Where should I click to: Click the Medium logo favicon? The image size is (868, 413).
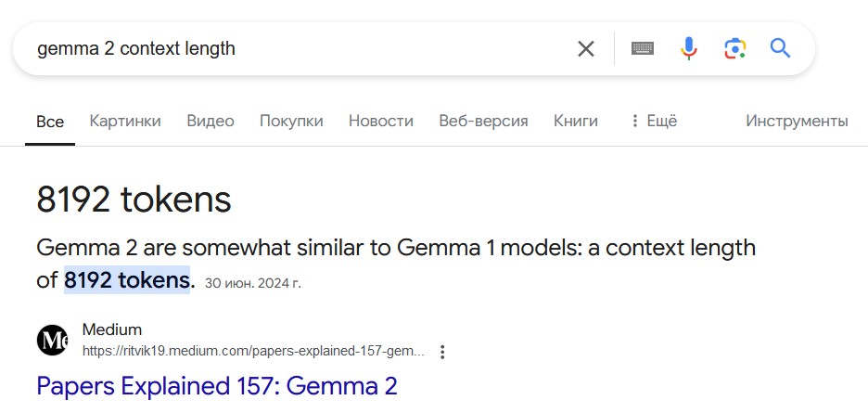click(x=52, y=340)
